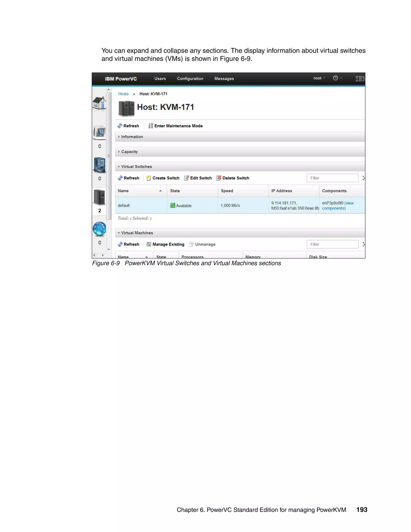Refresh the host page from the top toolbar
The image size is (411, 532).
[128, 126]
